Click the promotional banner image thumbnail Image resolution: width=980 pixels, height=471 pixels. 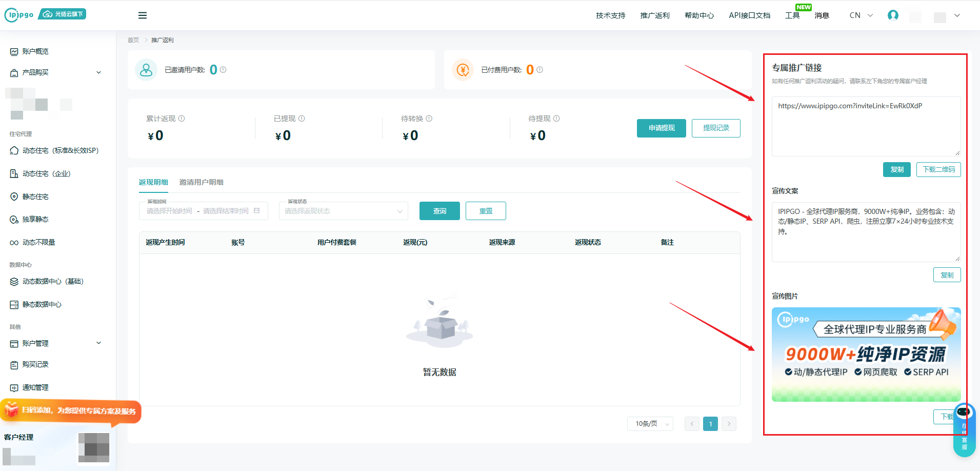(866, 355)
